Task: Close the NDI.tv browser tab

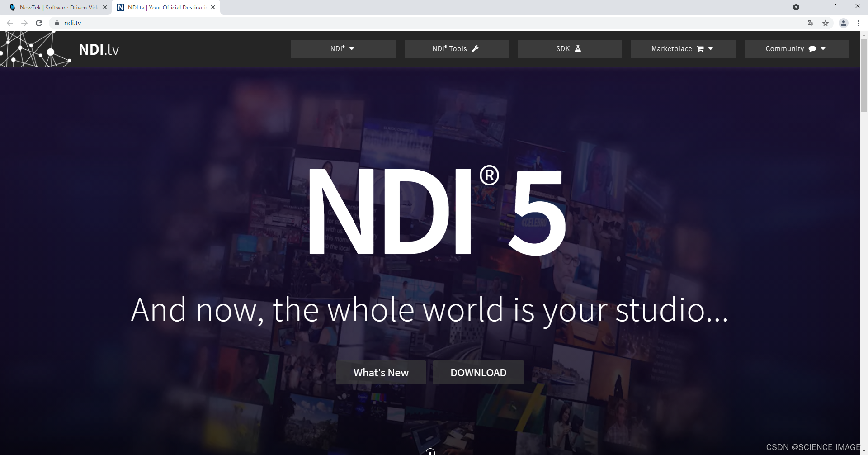Action: (213, 7)
